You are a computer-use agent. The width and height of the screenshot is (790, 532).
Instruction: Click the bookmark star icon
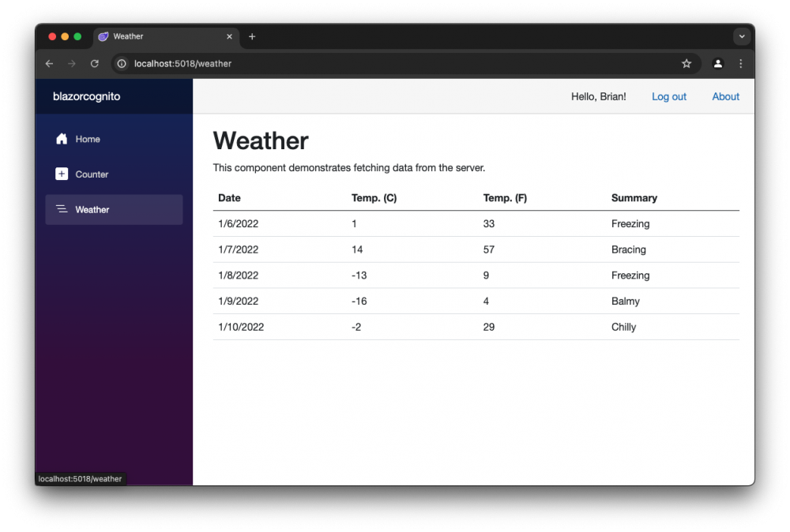[x=687, y=63]
